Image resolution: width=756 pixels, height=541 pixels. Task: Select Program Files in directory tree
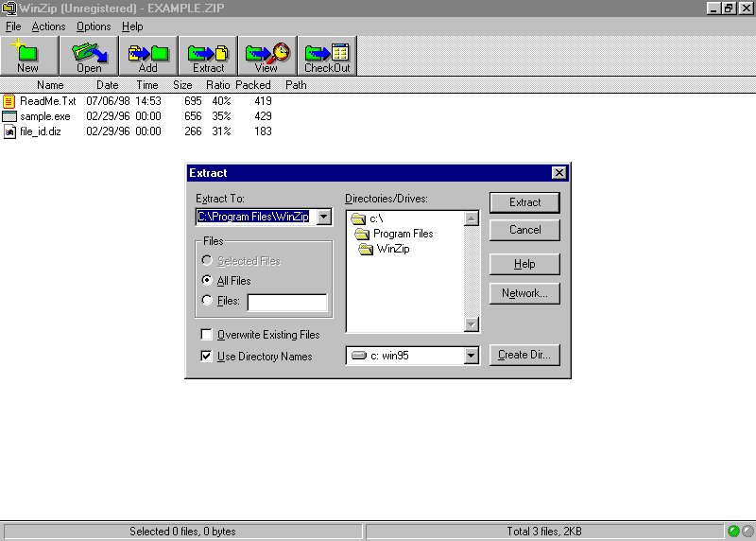point(404,234)
